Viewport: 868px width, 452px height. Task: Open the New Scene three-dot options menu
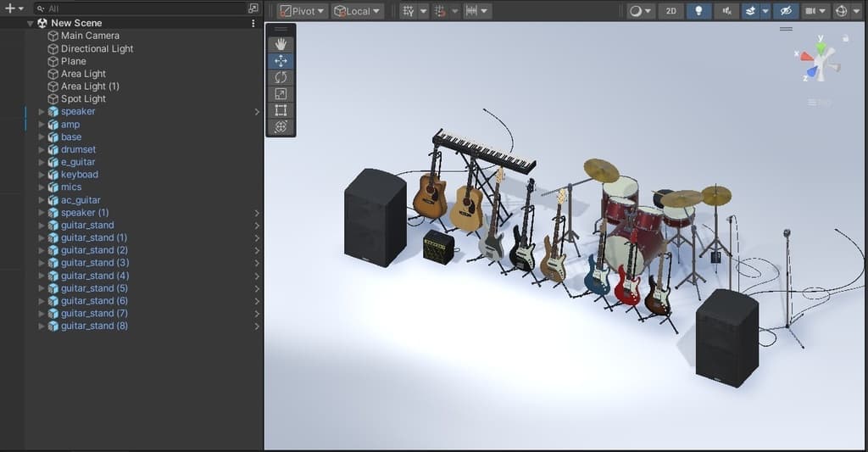point(253,24)
